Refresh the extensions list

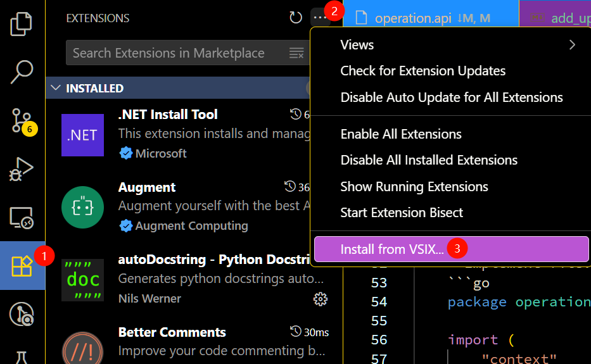coord(296,18)
